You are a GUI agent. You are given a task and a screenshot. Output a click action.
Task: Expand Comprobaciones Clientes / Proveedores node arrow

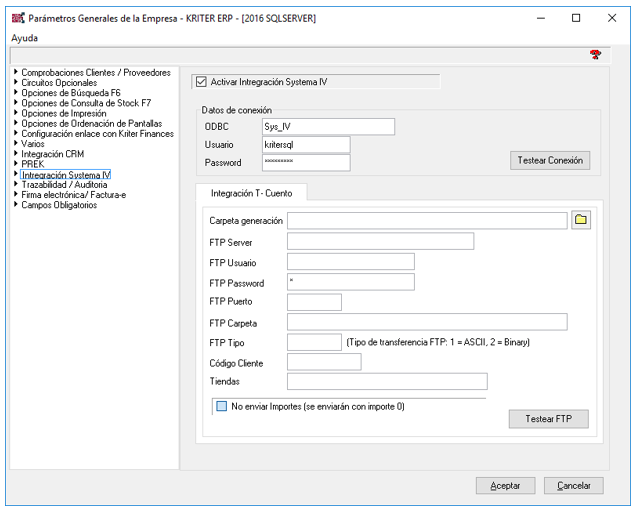click(x=16, y=72)
